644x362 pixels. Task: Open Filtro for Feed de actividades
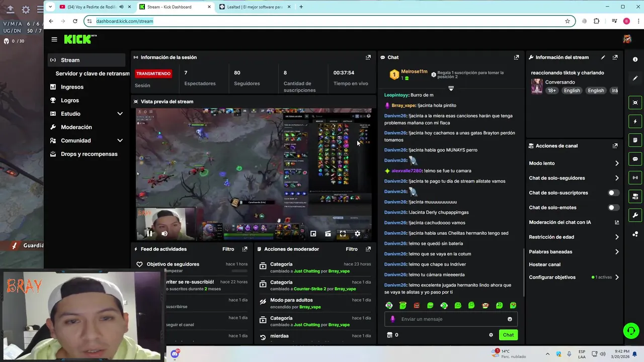[x=228, y=249]
